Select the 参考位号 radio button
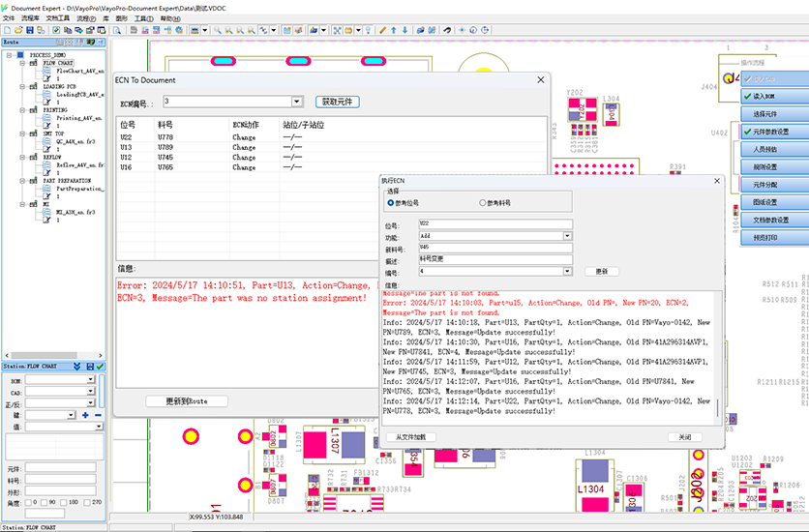Screen dimensions: 809x532 [391, 203]
